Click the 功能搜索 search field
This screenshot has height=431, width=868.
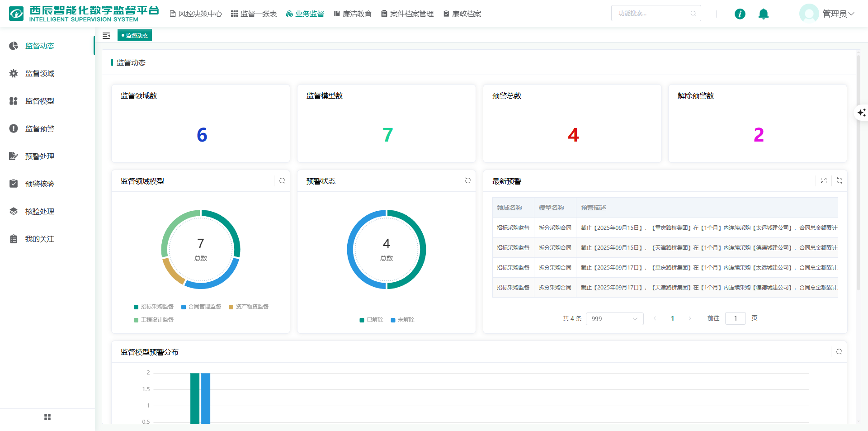click(x=651, y=14)
